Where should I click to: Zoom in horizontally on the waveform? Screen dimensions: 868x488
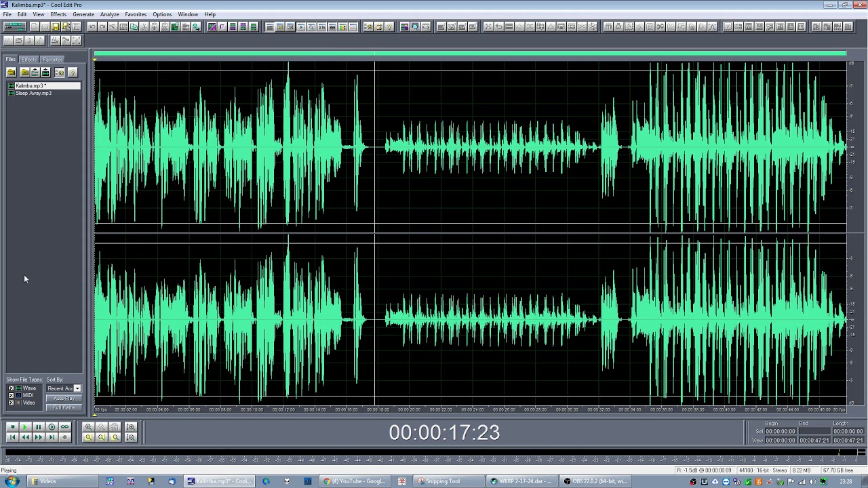88,427
